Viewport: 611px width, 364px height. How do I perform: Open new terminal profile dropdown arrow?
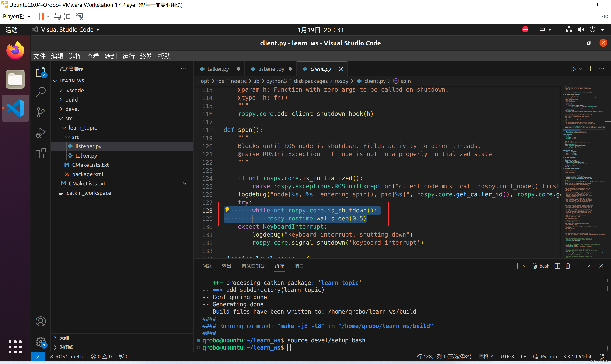coord(525,266)
